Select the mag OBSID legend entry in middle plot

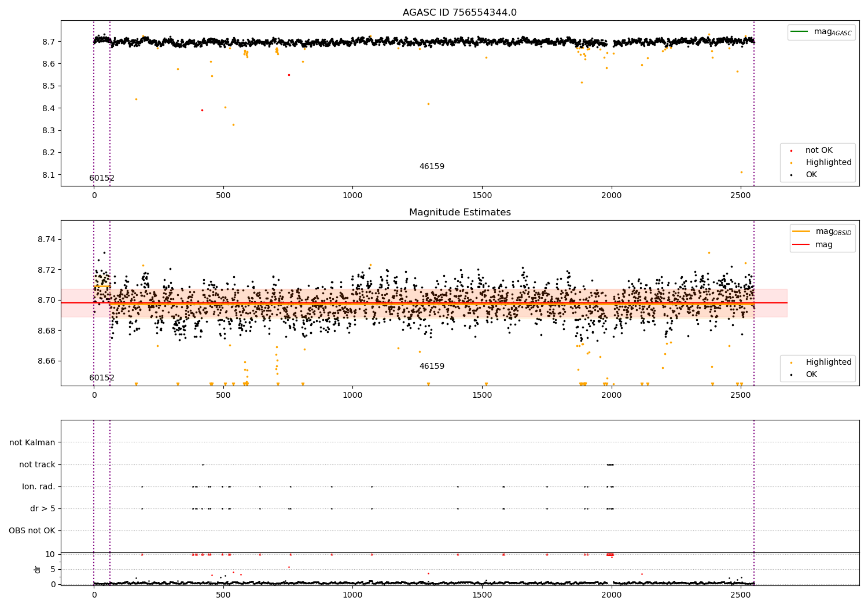pyautogui.click(x=822, y=232)
